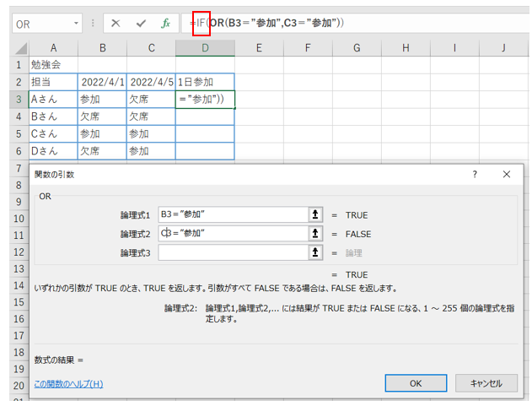
Task: Click the cancel X icon in formula bar
Action: coord(116,24)
